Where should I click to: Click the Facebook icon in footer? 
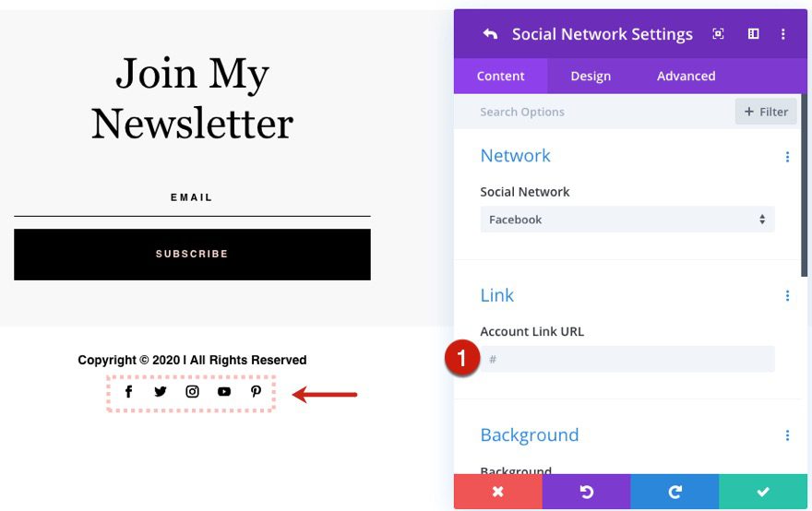pyautogui.click(x=129, y=392)
